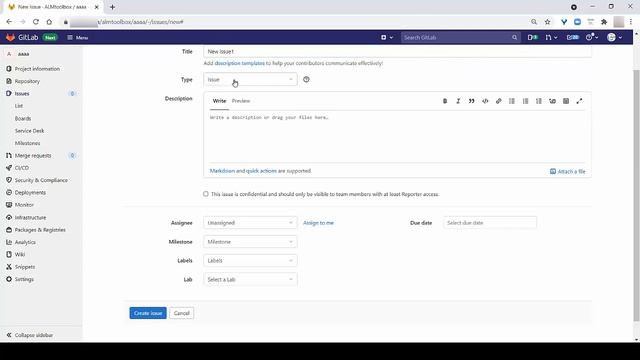Insert a collapsible section
640x360 pixels.
coord(552,101)
